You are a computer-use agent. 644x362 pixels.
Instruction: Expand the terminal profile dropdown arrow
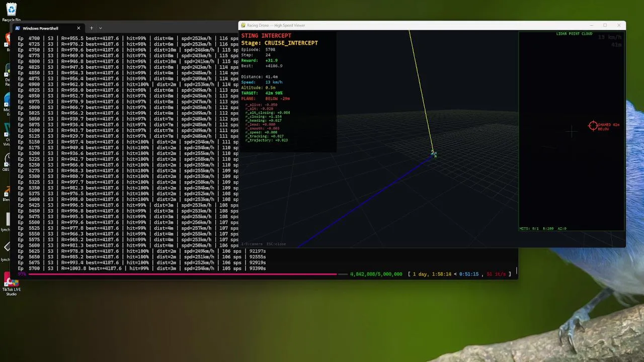click(100, 28)
